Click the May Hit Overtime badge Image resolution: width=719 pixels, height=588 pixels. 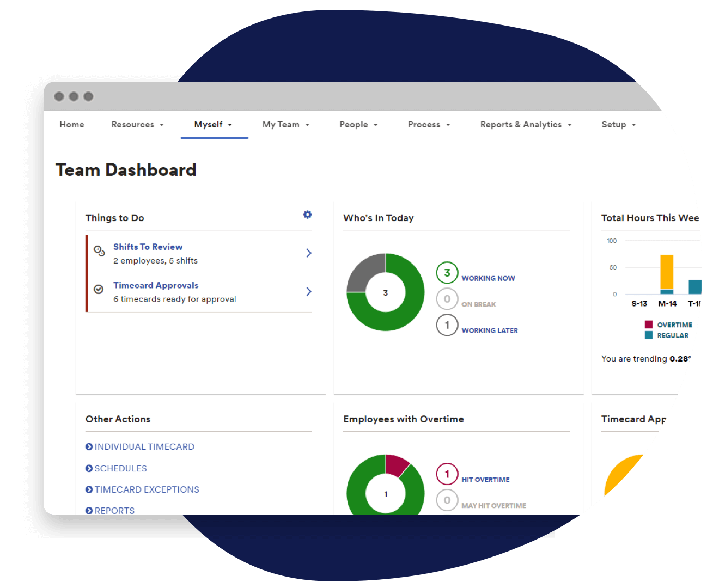pyautogui.click(x=447, y=500)
